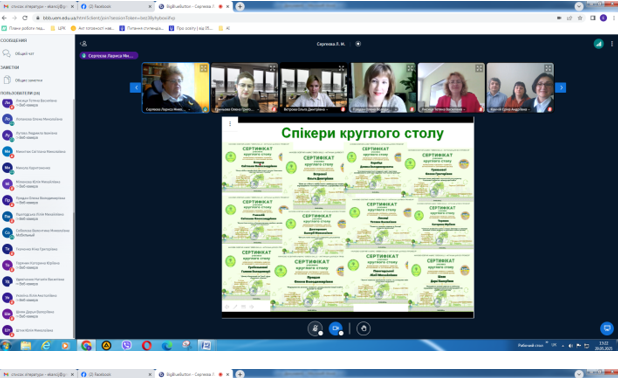Open the options menu three-dot icon
Viewport: 618px width, 378px height.
point(612,44)
